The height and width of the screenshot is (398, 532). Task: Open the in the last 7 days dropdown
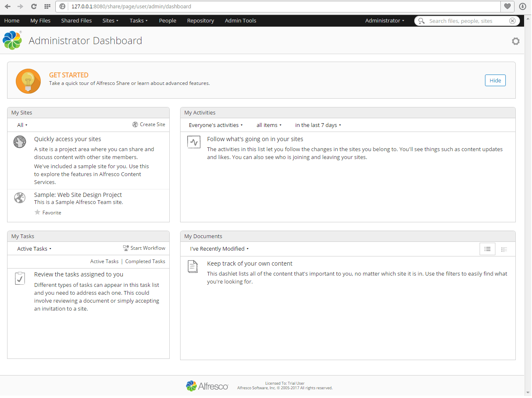tap(318, 125)
